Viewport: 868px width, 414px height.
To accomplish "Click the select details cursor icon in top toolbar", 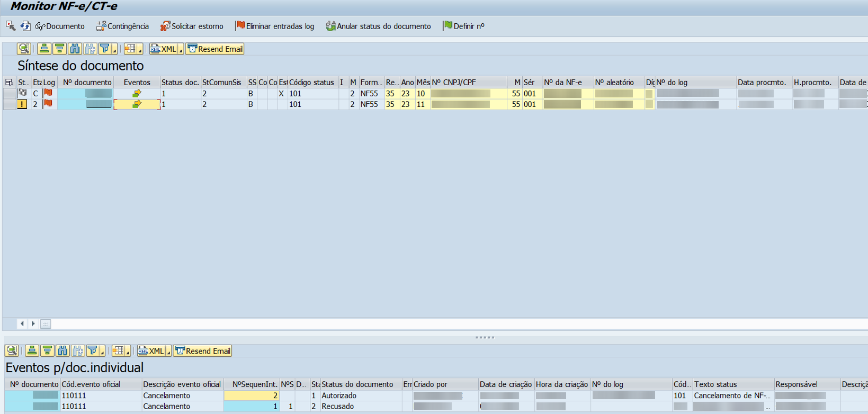I will click(11, 25).
